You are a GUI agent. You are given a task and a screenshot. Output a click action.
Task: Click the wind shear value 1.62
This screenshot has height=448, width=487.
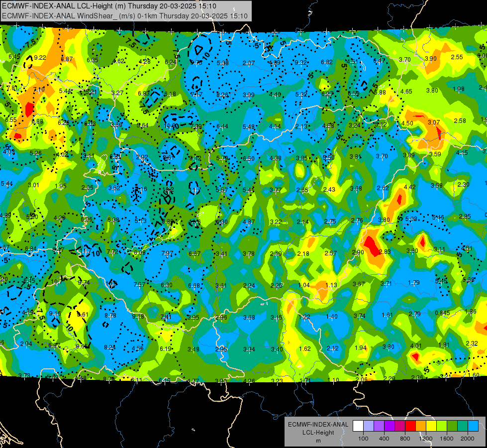(x=305, y=348)
